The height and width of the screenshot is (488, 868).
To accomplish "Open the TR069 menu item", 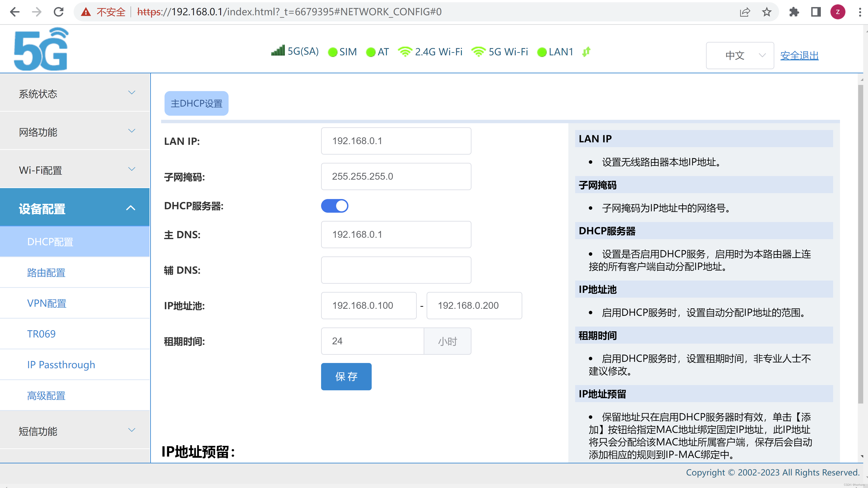I will (x=75, y=334).
